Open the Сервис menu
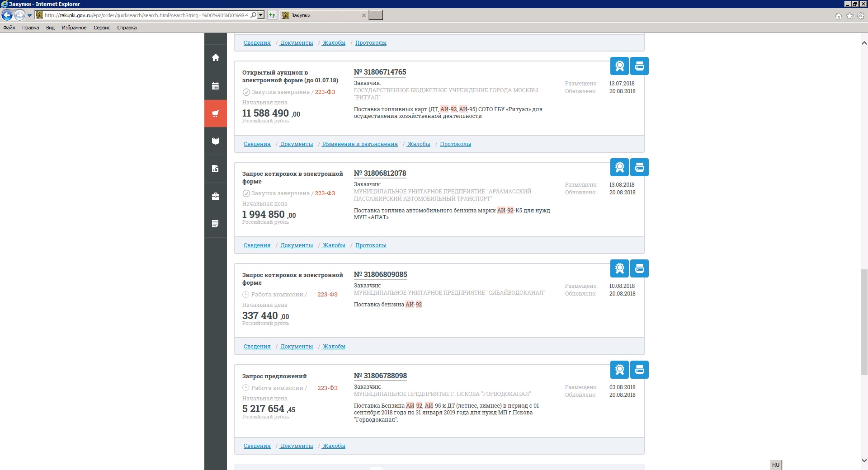 click(x=102, y=28)
